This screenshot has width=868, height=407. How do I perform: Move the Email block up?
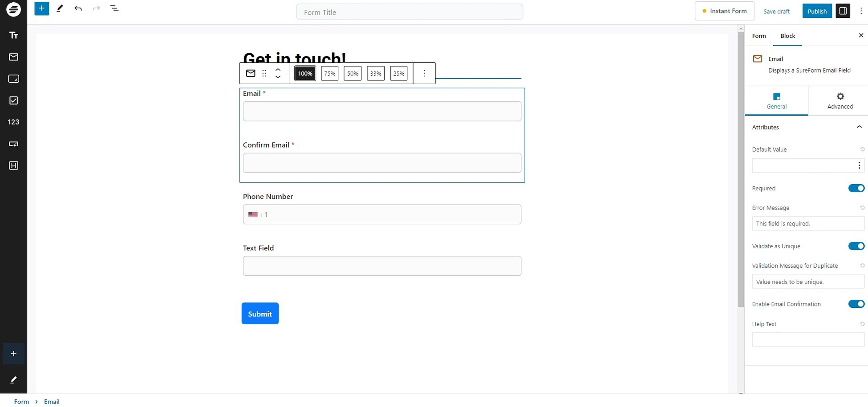[278, 70]
